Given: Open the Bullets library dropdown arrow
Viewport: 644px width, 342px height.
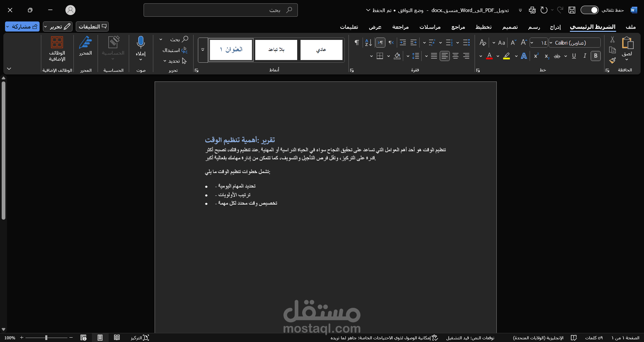Looking at the screenshot, I should [458, 43].
